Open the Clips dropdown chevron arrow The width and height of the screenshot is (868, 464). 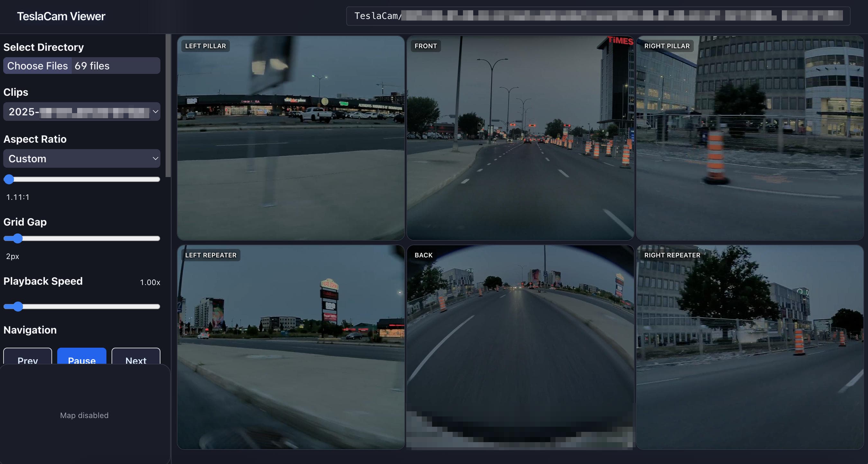point(155,112)
